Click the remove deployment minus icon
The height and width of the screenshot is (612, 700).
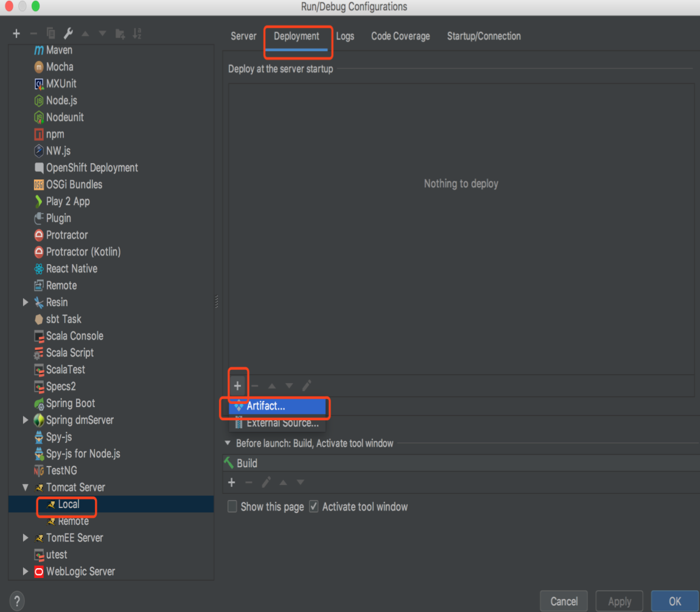pos(255,386)
